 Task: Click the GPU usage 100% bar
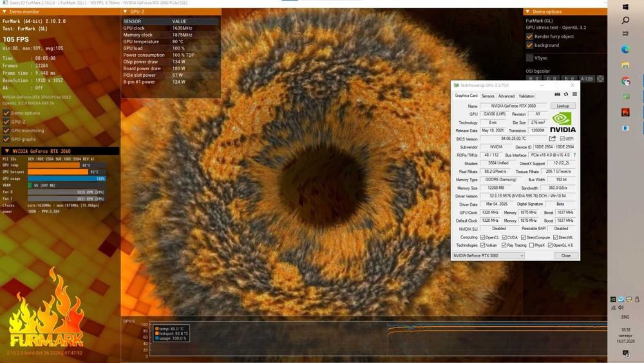[x=66, y=179]
